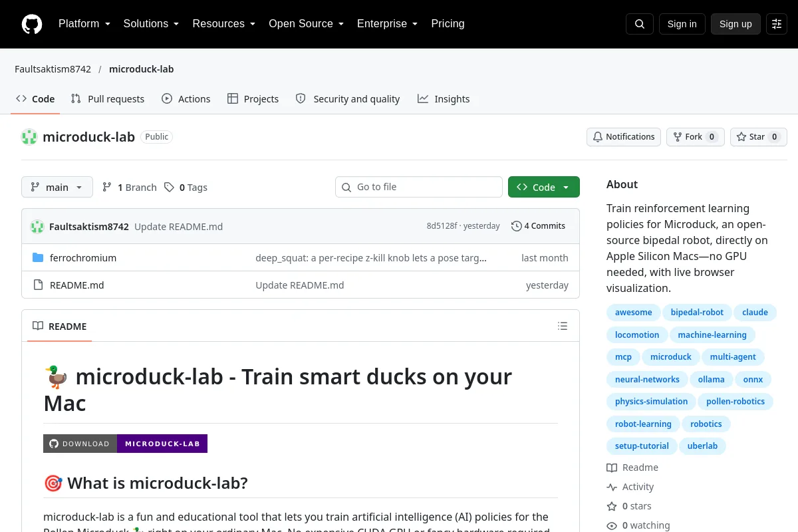Viewport: 798px width, 532px height.
Task: Open the 4 Commits history link
Action: [x=539, y=226]
